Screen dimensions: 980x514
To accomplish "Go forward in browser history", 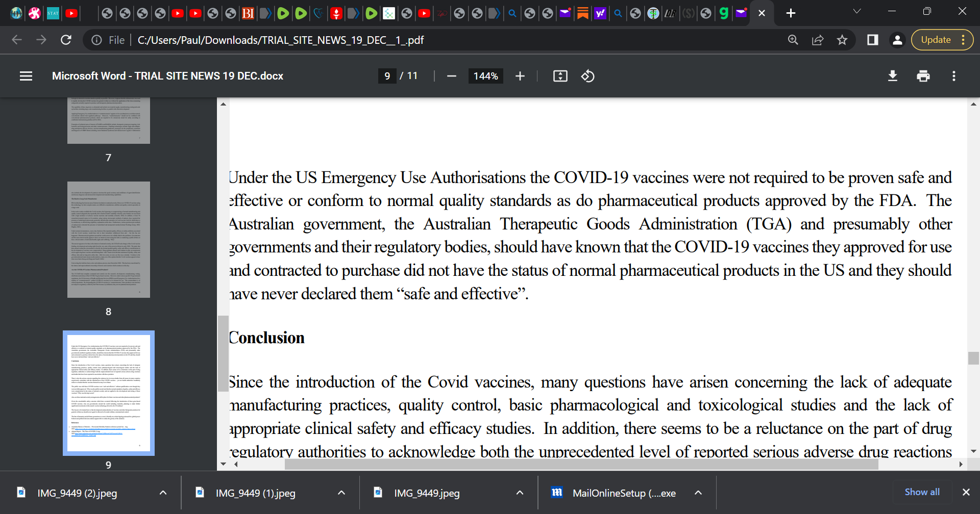I will point(41,40).
